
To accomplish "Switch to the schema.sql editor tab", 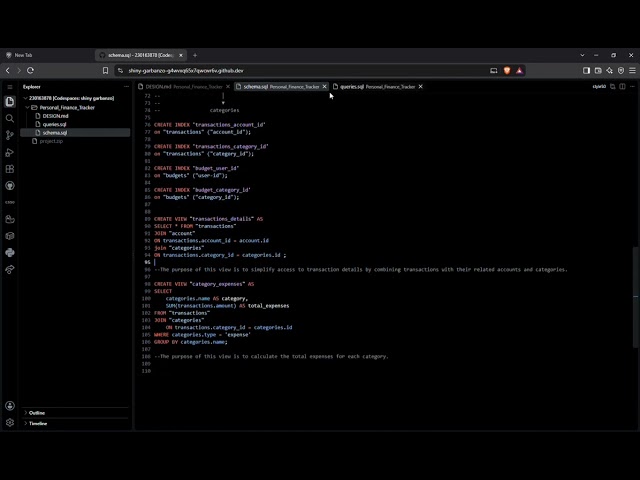I will click(281, 87).
